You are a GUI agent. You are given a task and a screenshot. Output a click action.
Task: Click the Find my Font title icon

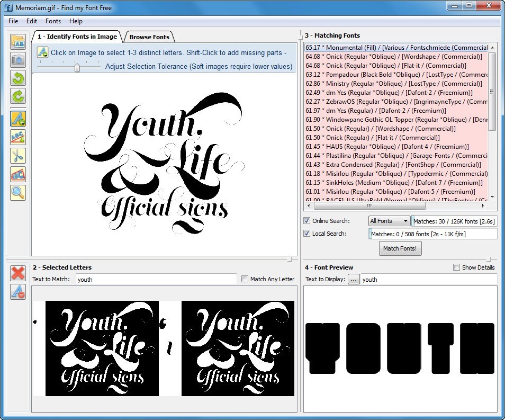tap(8, 7)
